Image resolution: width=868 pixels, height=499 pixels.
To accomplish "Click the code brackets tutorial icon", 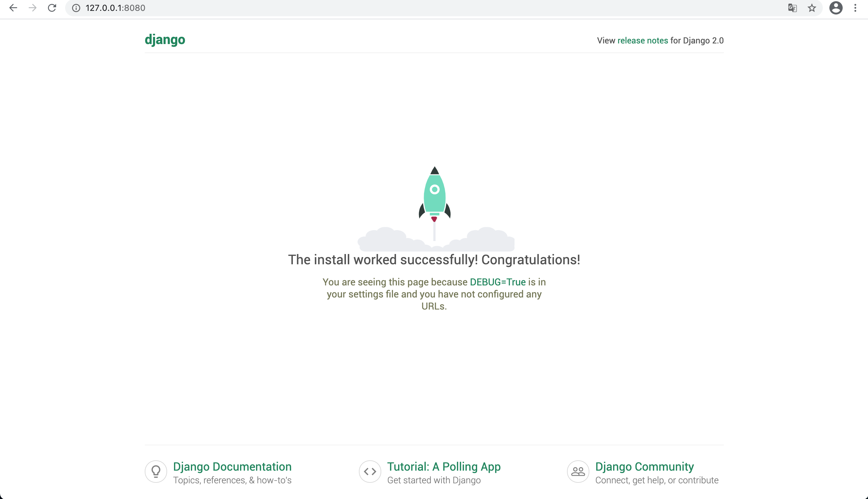I will [x=370, y=472].
